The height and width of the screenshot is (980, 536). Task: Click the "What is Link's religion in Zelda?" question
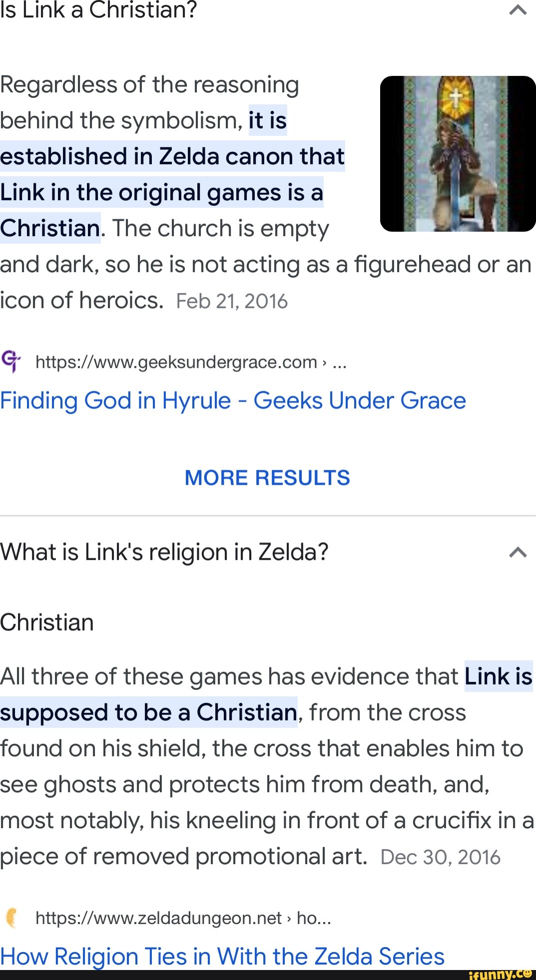pyautogui.click(x=164, y=552)
